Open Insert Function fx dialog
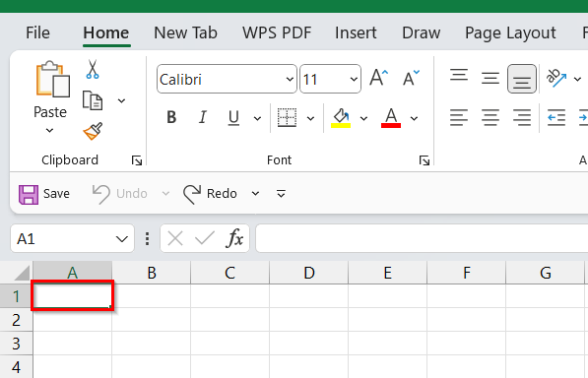588x378 pixels. click(234, 238)
